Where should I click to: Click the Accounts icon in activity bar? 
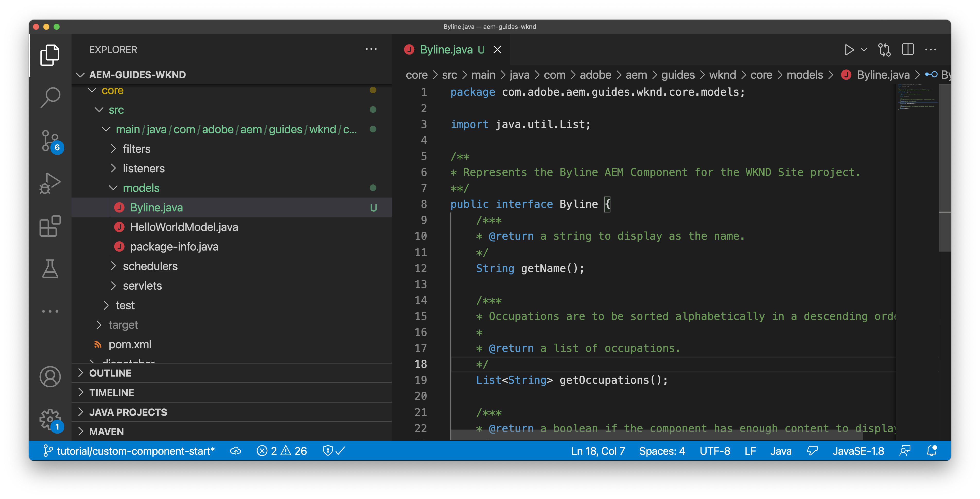[x=50, y=377]
